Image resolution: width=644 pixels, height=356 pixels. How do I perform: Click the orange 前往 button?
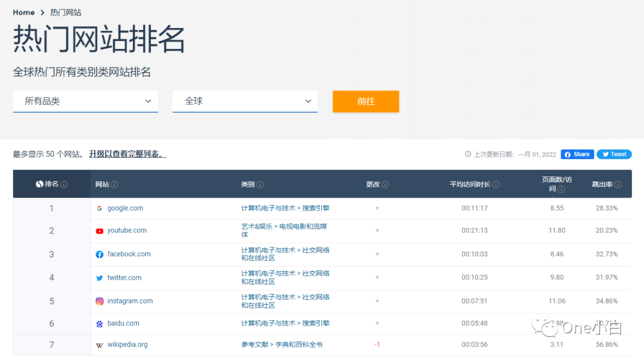click(x=366, y=101)
